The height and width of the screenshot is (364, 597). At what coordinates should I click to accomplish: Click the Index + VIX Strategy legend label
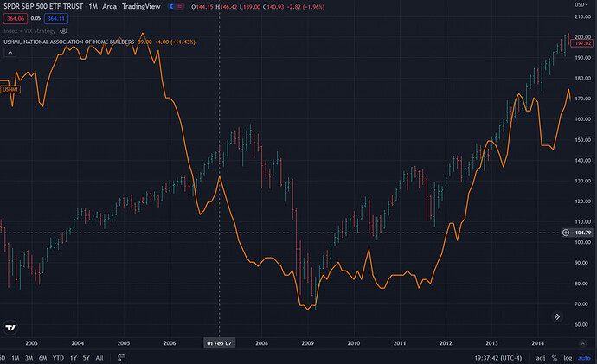[x=29, y=31]
